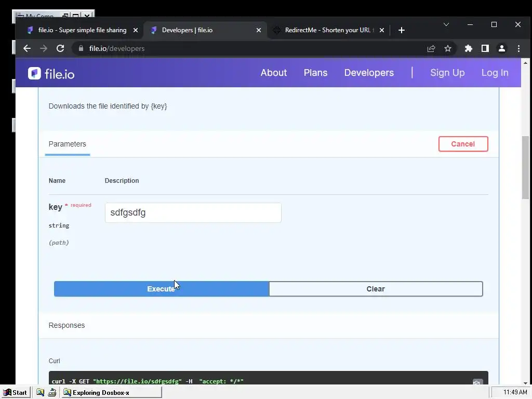Viewport: 532px width, 399px height.
Task: Click the key parameter input field
Action: point(193,212)
